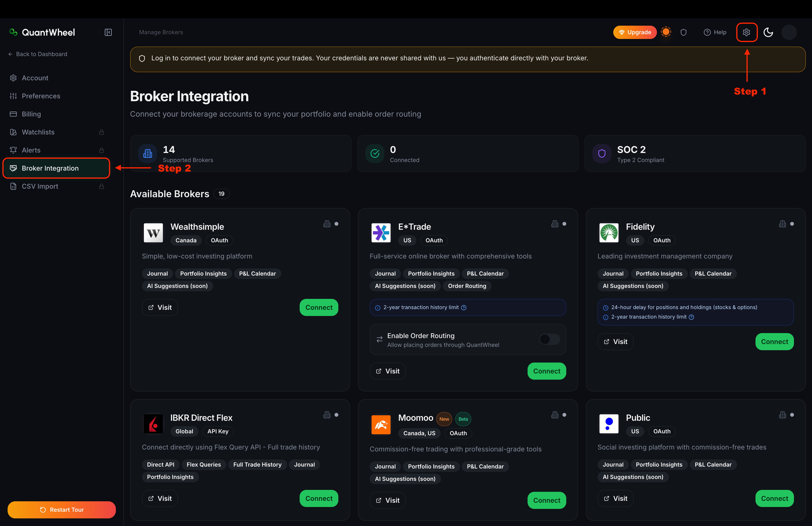Viewport: 812px width, 526px height.
Task: Click the Moomoo logo
Action: point(381,425)
